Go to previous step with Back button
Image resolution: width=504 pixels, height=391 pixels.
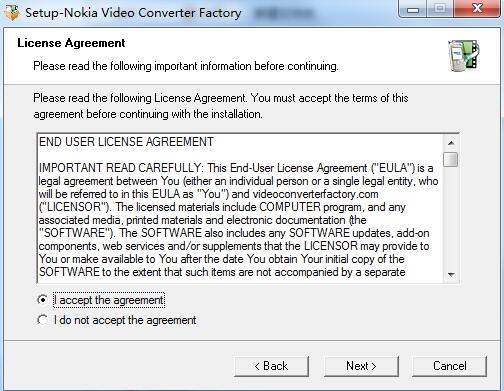tap(271, 366)
